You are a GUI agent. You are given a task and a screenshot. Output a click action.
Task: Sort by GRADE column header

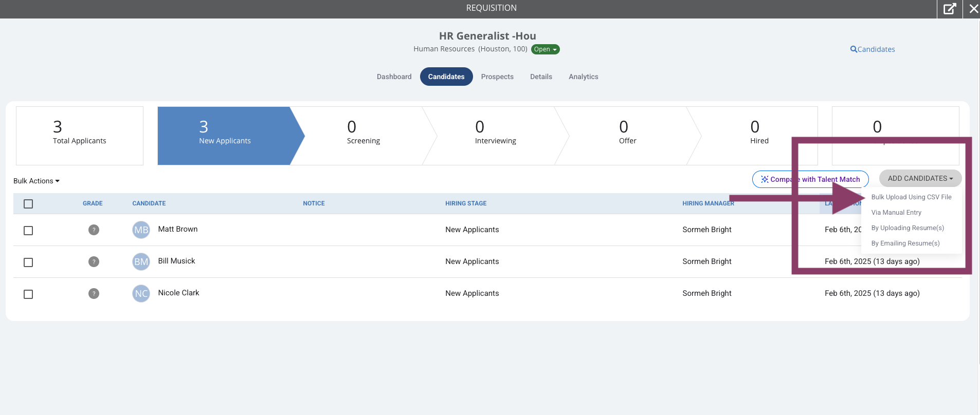pyautogui.click(x=93, y=203)
